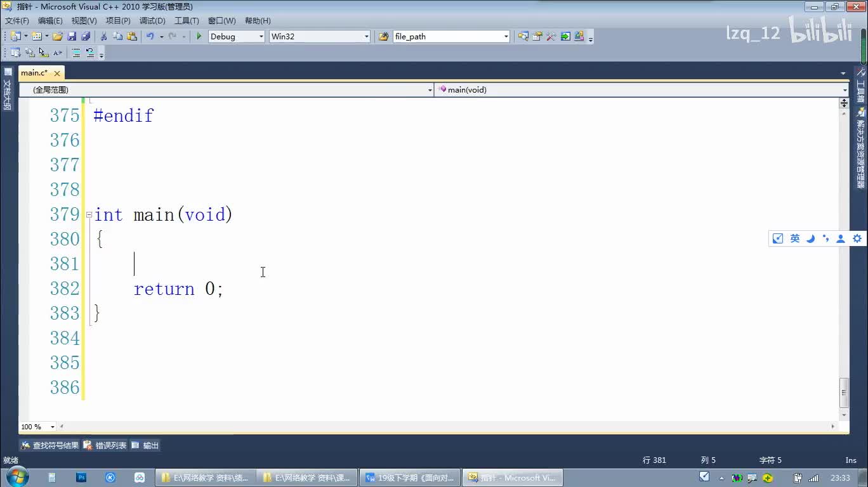Viewport: 868px width, 487px height.
Task: Open the Debug configuration dropdown
Action: pyautogui.click(x=261, y=37)
